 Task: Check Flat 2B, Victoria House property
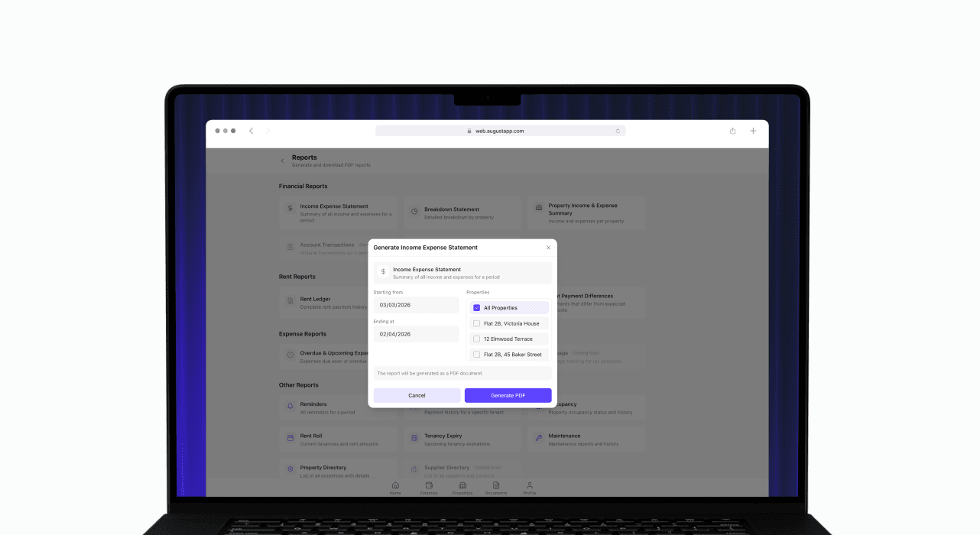coord(478,323)
